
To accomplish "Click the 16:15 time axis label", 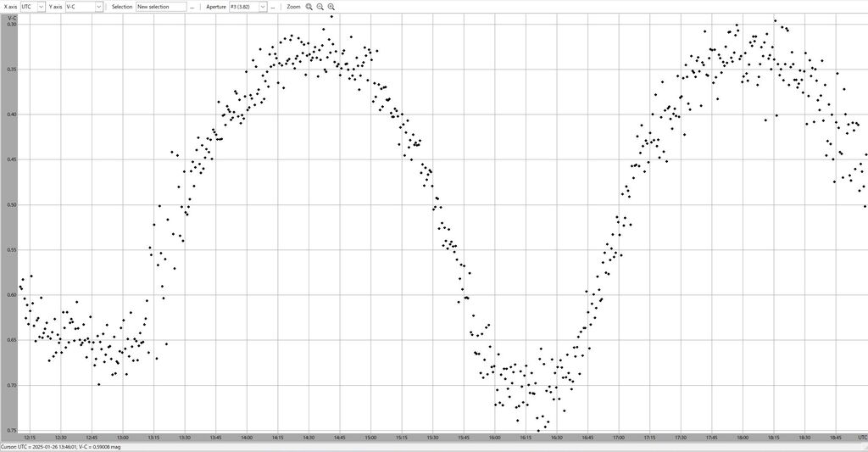I will click(526, 438).
